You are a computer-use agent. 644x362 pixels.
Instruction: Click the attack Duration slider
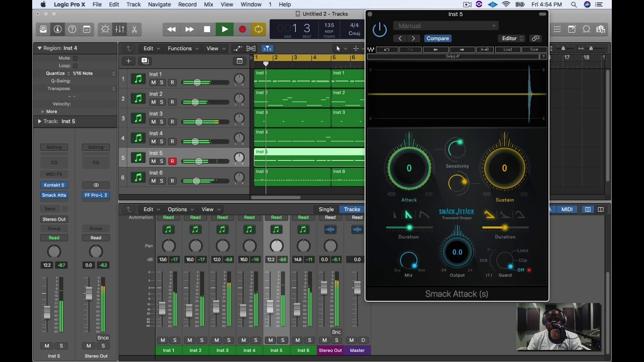[409, 228]
